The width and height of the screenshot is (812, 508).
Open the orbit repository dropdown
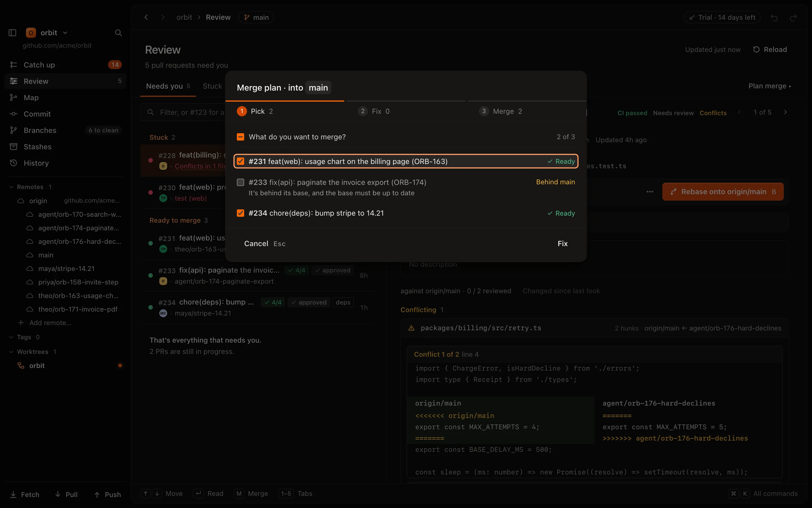[x=47, y=32]
